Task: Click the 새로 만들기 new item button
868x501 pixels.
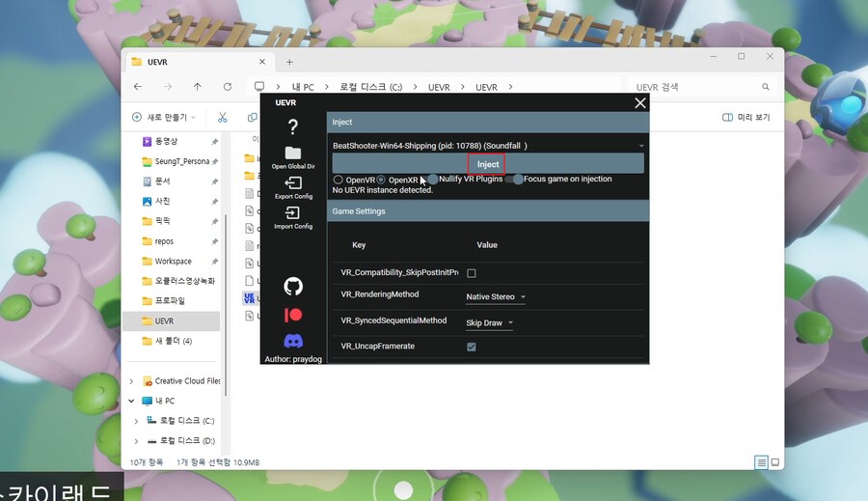Action: point(164,117)
